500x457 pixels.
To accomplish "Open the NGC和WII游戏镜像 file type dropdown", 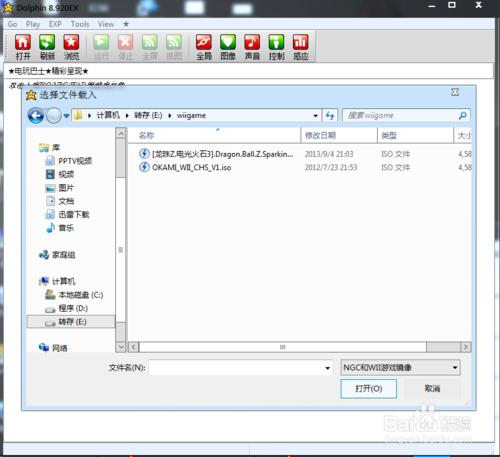I will [400, 368].
